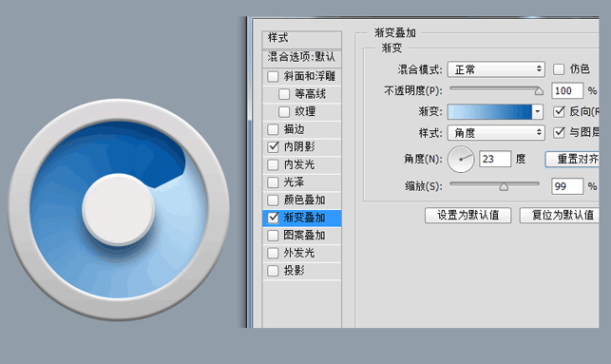This screenshot has width=611, height=364.
Task: Click the angle dial control
Action: pyautogui.click(x=461, y=159)
